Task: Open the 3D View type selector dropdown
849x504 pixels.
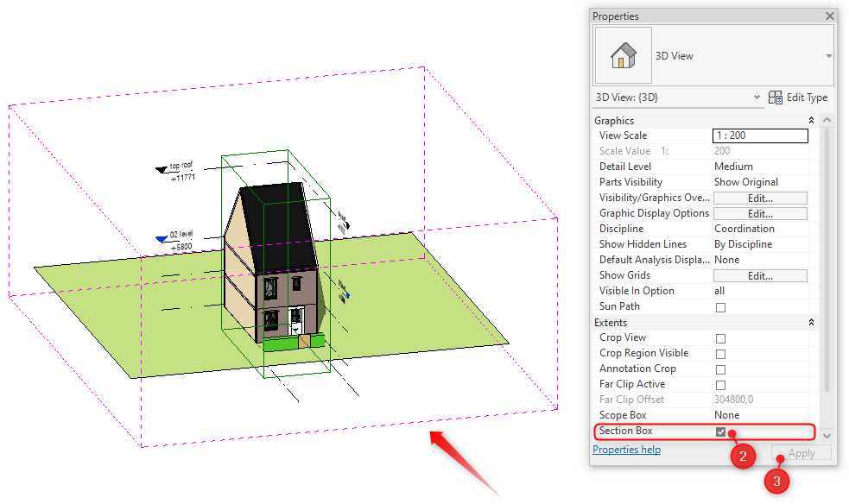Action: 827,55
